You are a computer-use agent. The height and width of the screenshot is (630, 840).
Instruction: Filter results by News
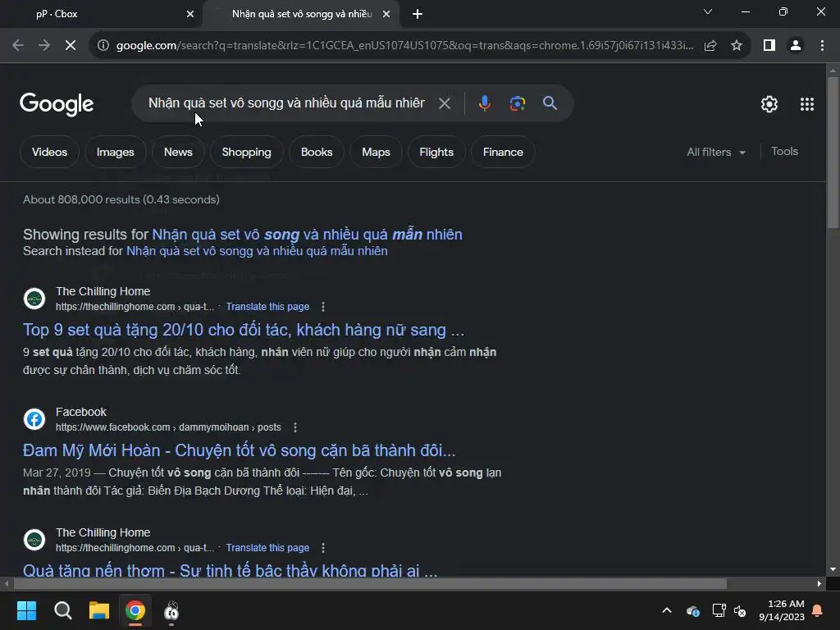pos(178,152)
